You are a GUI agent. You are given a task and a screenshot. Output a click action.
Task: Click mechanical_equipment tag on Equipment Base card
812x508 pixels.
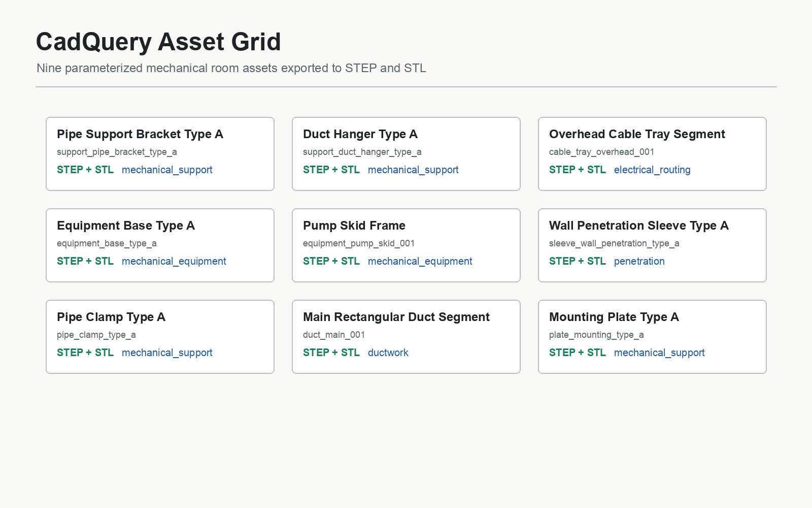point(174,262)
